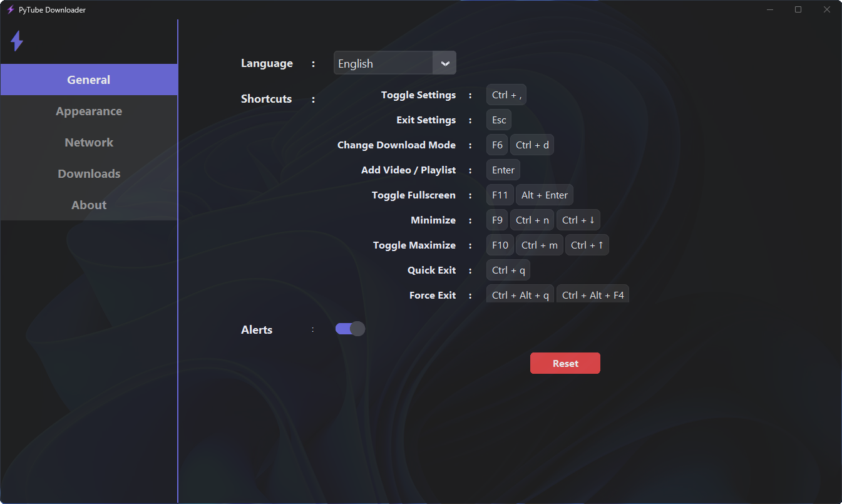Click the Add Video / Playlist label
This screenshot has height=504, width=842.
(409, 170)
